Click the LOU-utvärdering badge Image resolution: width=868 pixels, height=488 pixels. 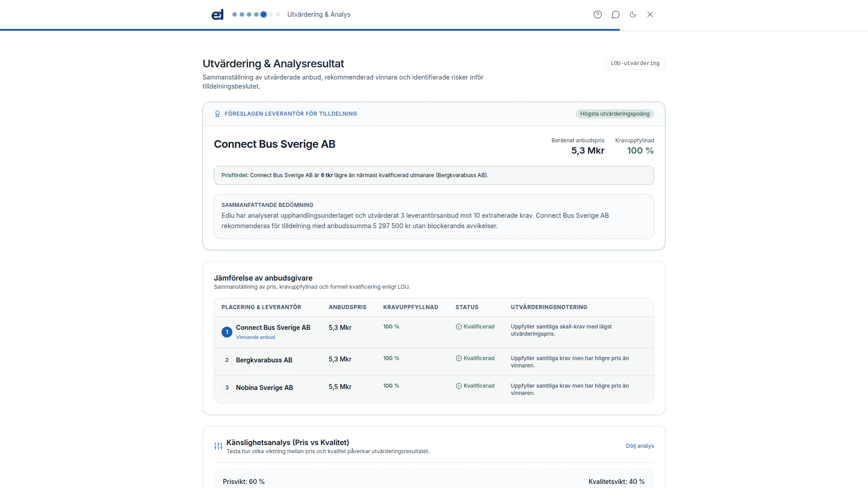click(635, 64)
